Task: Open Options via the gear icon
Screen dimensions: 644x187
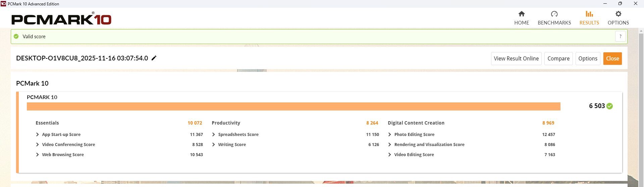Action: point(618,14)
